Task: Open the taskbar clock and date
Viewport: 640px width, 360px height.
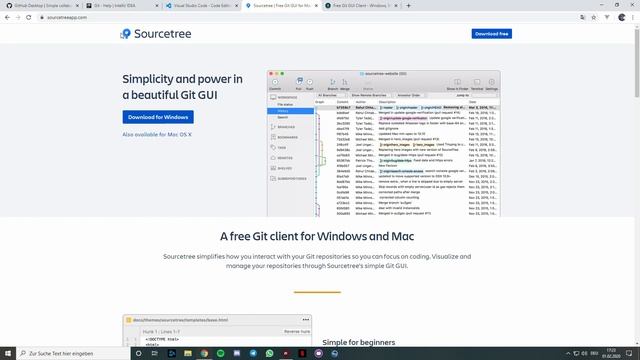Action: (x=611, y=353)
